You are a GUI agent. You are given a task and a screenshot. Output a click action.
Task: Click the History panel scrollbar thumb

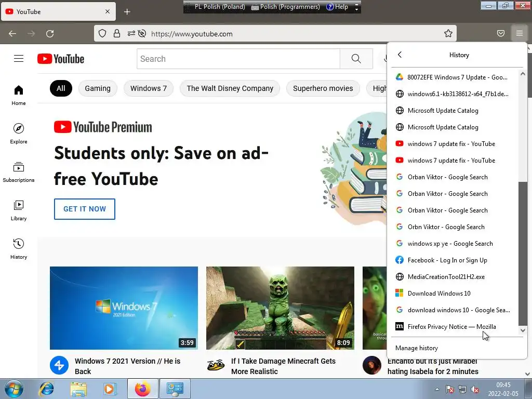click(523, 253)
